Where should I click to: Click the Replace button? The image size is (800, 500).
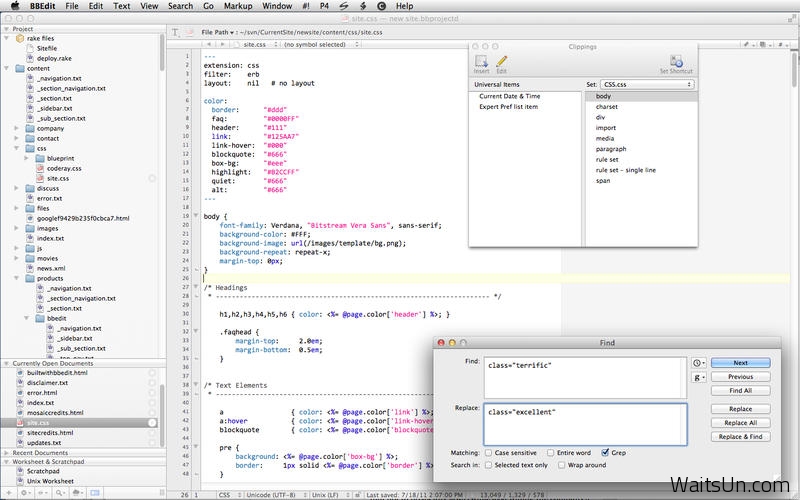740,409
